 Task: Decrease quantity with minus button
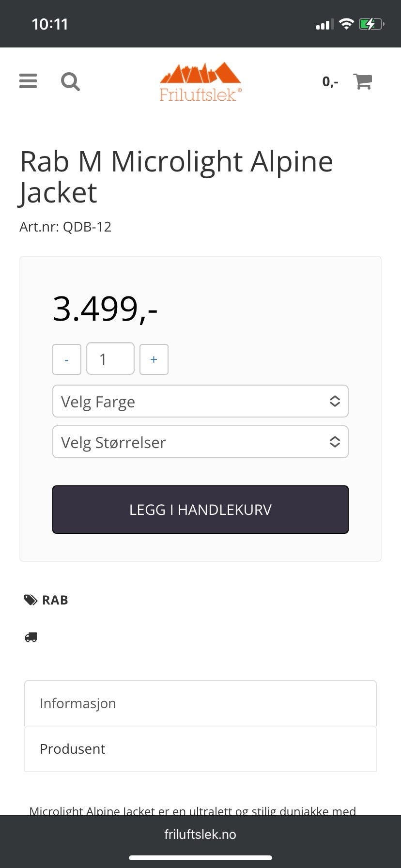click(67, 359)
